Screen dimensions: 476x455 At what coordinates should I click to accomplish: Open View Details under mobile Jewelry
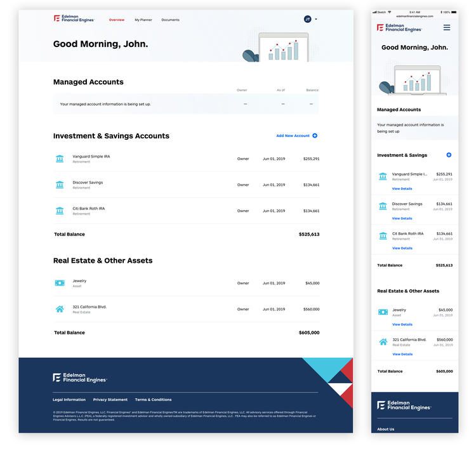[x=402, y=324]
